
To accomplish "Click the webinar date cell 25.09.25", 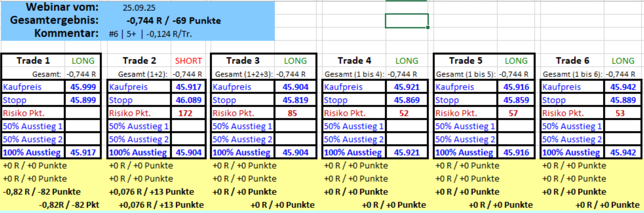I will (139, 8).
